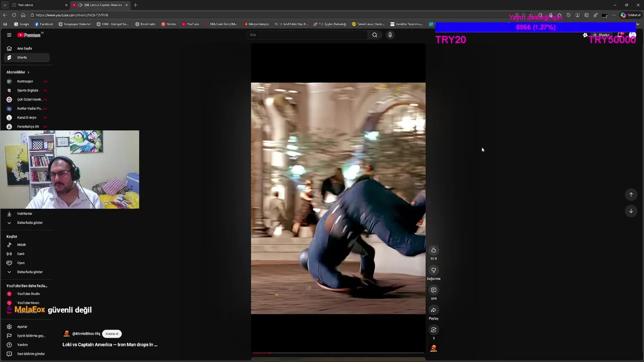Image resolution: width=644 pixels, height=362 pixels.
Task: Click the Facebook bookmark
Action: (x=44, y=24)
